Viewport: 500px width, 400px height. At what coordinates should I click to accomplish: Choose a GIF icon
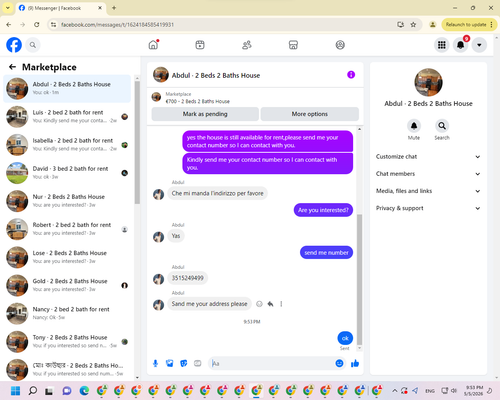[x=198, y=363]
